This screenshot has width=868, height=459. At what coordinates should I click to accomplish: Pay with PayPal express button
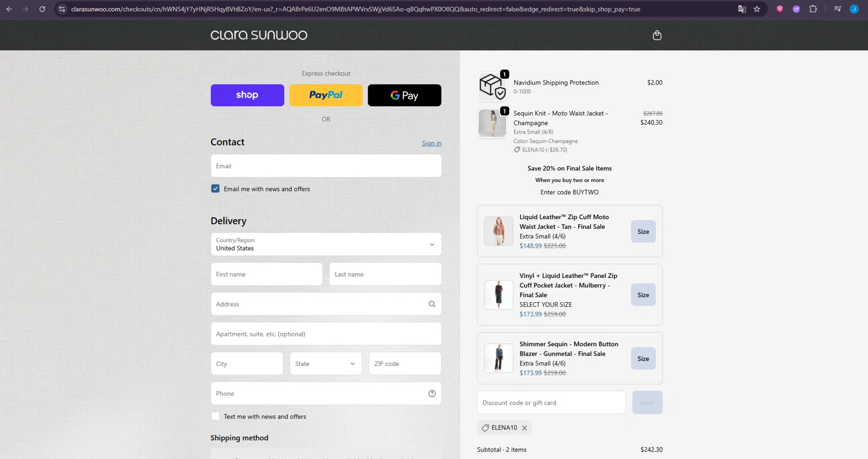(326, 95)
